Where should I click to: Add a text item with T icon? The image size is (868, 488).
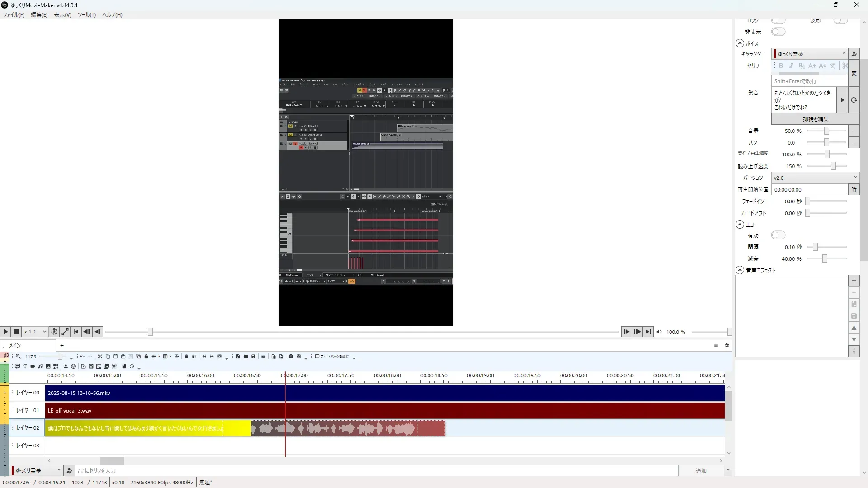coord(25,366)
